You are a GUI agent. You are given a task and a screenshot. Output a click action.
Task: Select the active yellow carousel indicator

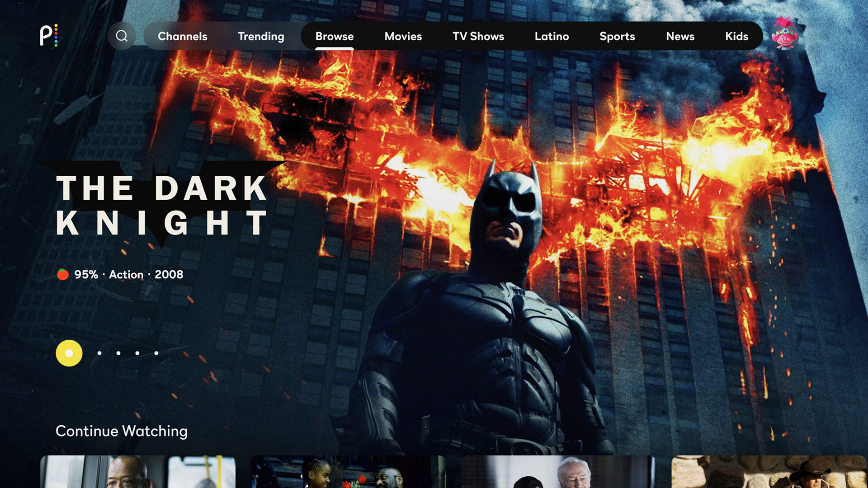[69, 353]
